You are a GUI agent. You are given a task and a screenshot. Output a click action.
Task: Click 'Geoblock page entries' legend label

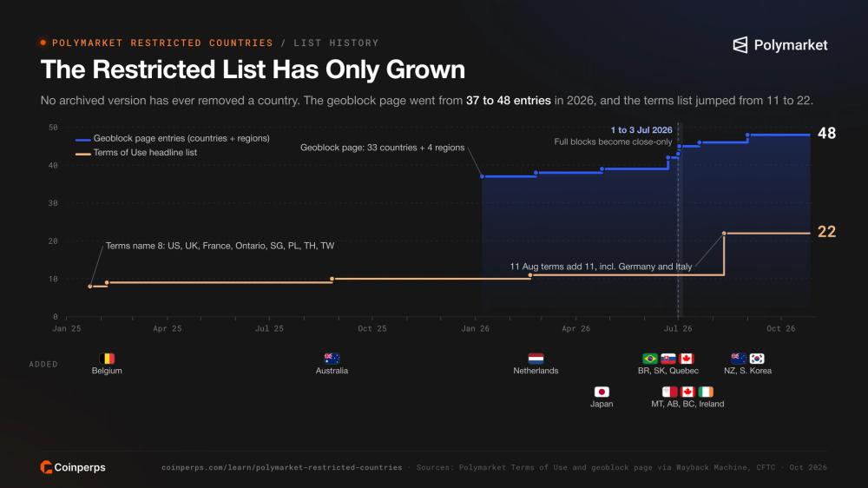coord(181,138)
